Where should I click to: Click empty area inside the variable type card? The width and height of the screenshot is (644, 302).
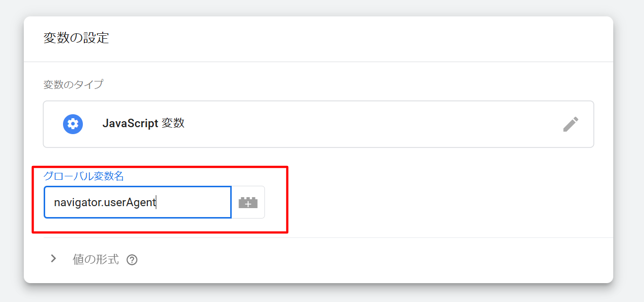372,124
